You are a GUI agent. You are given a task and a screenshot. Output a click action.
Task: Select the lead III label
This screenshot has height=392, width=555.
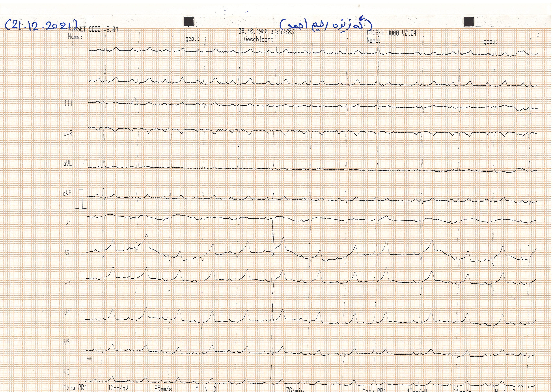click(x=68, y=103)
